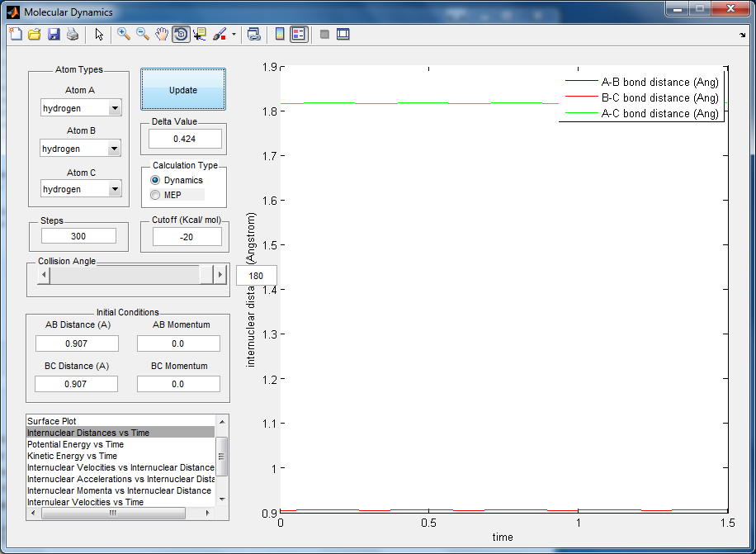The image size is (756, 554).
Task: Click the Delta Value field showing 0.424
Action: (185, 139)
